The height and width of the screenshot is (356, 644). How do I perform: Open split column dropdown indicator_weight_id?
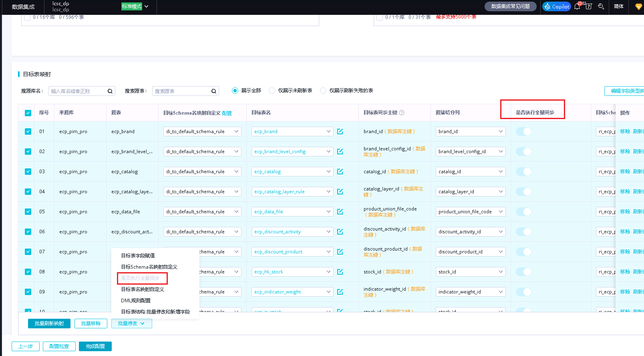tap(471, 292)
